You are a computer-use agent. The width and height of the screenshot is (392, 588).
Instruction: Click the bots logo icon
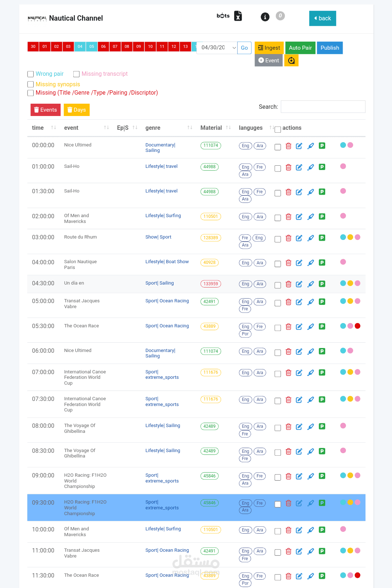pos(223,16)
